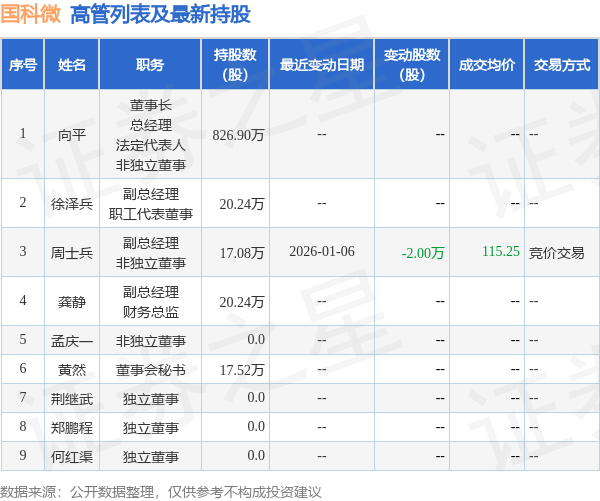Viewport: 600px width, 501px height.
Task: Click 职工代表董事 position text
Action: (x=150, y=214)
